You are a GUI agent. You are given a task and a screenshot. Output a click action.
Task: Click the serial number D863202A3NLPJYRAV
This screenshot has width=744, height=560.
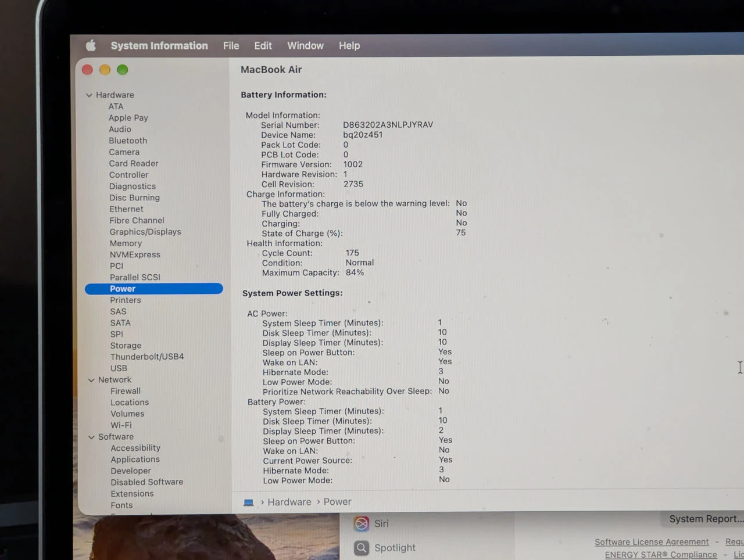tap(388, 125)
